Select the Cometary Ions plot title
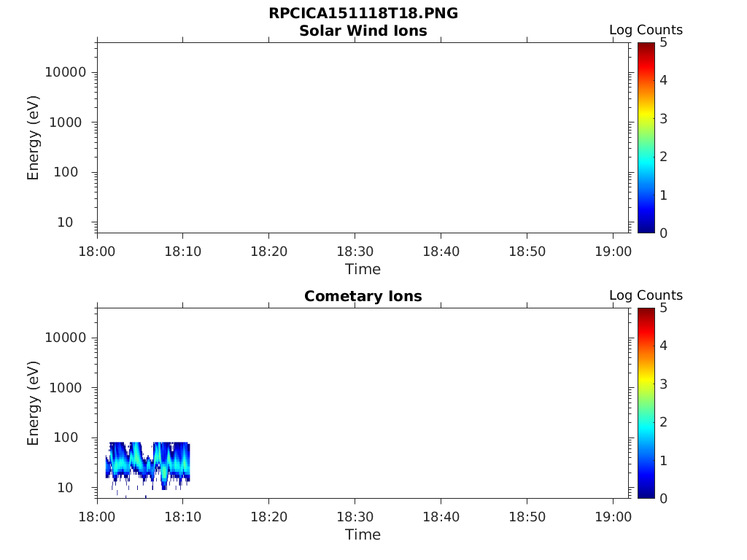Image resolution: width=747 pixels, height=560 pixels. [x=363, y=296]
